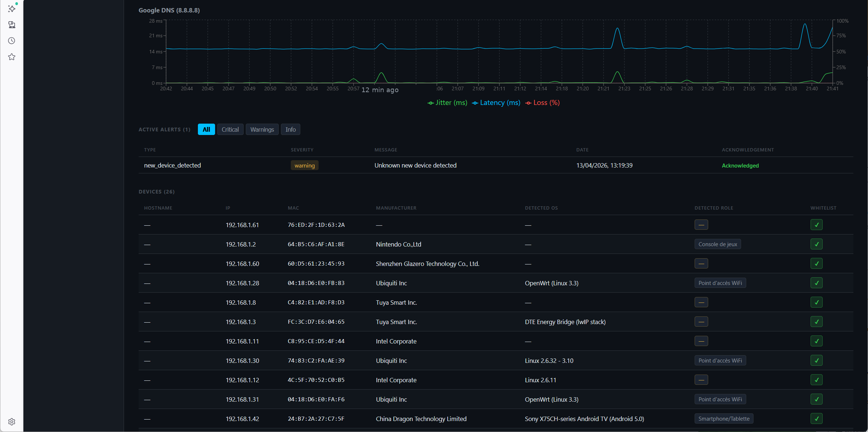Screen dimensions: 868x432
Task: Open role selector for 192.168.1.60
Action: point(701,263)
